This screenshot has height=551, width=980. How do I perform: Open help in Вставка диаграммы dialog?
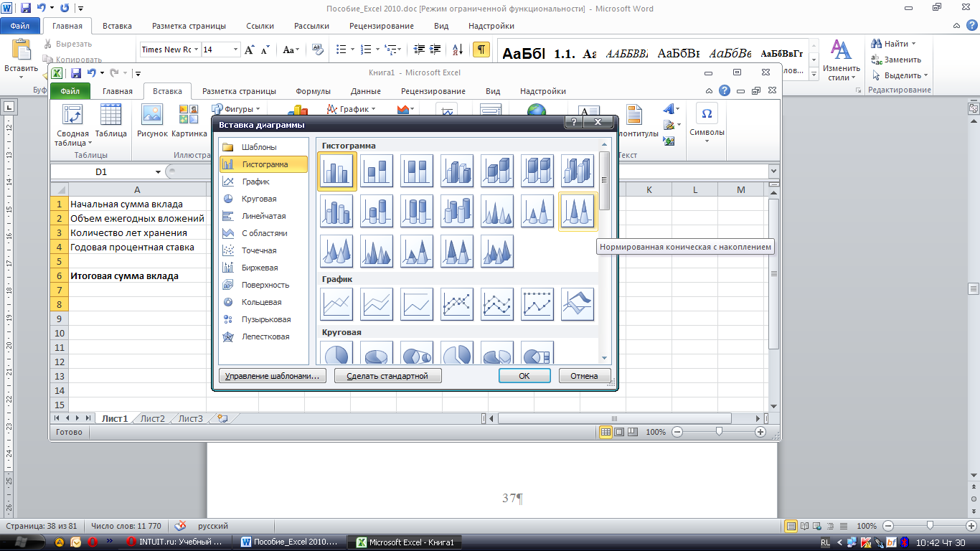point(573,123)
